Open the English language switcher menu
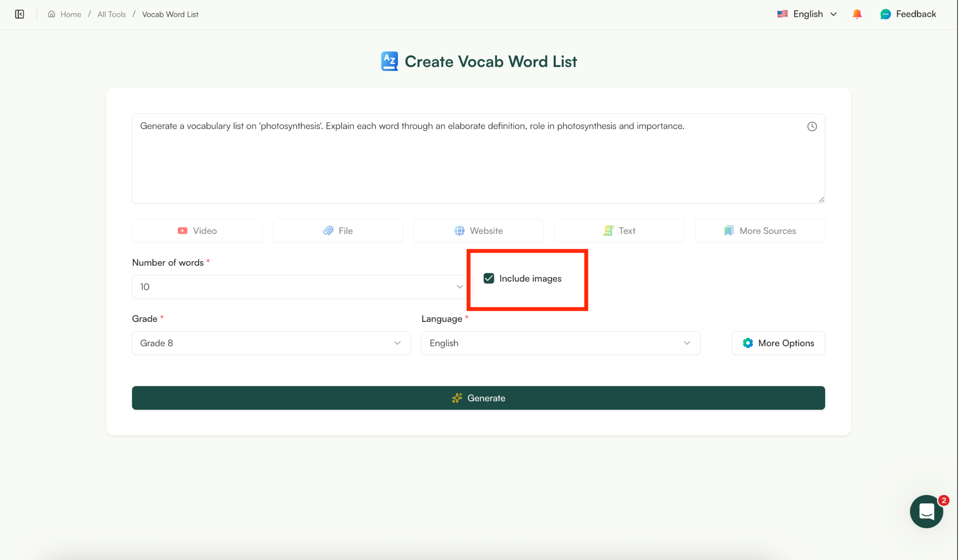Image resolution: width=958 pixels, height=560 pixels. tap(806, 14)
